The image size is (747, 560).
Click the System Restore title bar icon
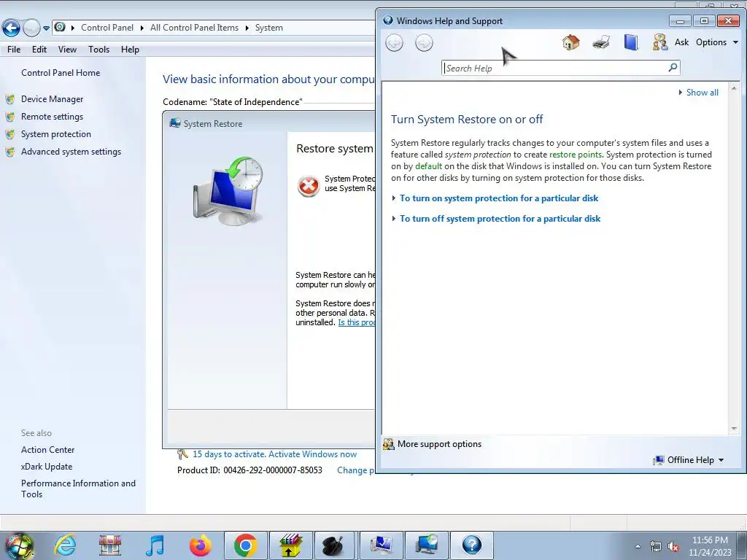[x=175, y=123]
